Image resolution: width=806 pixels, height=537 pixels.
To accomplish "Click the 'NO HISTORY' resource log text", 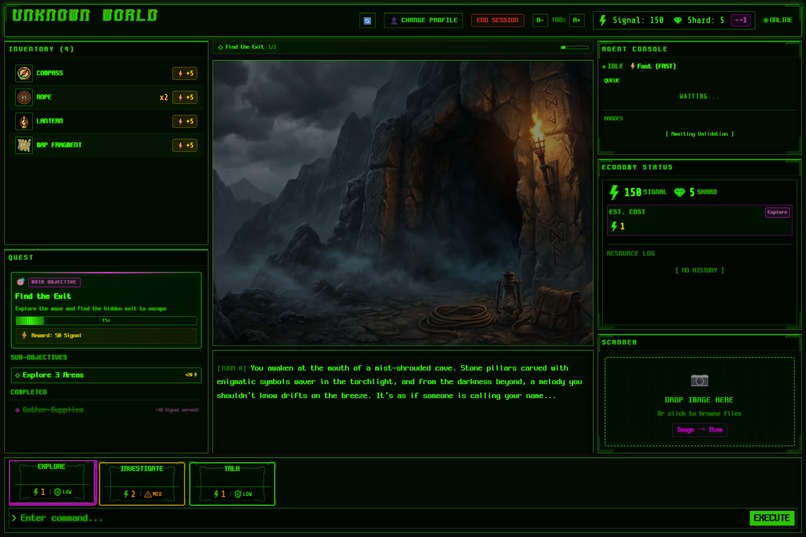I will [699, 270].
